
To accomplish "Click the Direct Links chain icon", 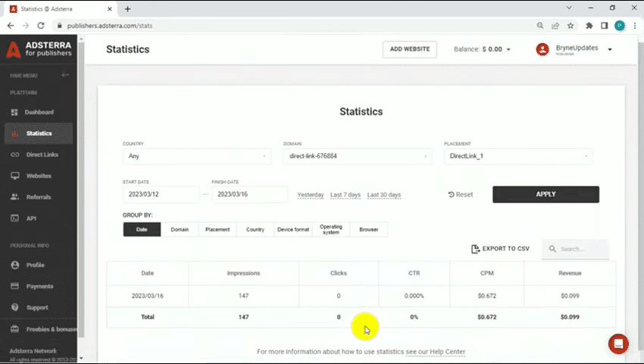I will [15, 155].
